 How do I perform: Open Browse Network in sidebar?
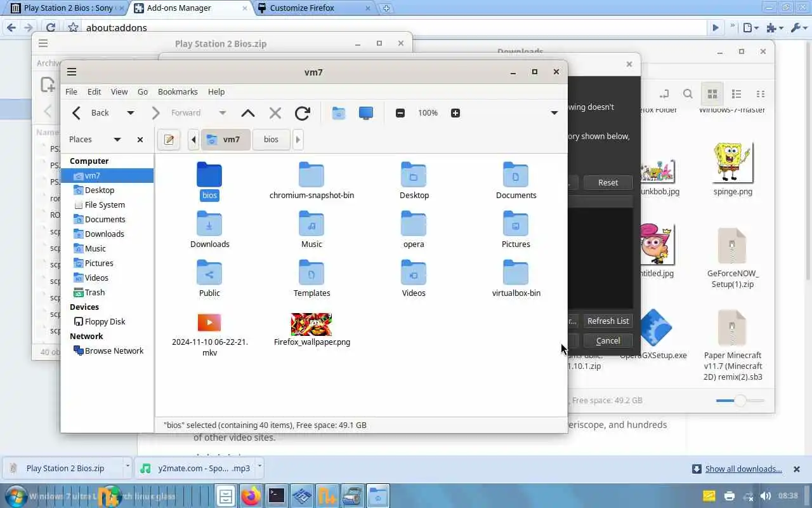click(x=114, y=351)
